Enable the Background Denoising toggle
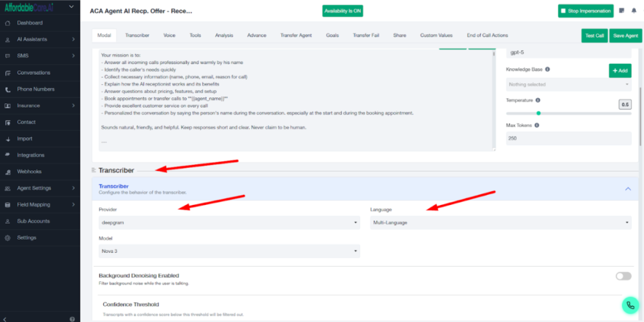The height and width of the screenshot is (322, 644). click(623, 276)
